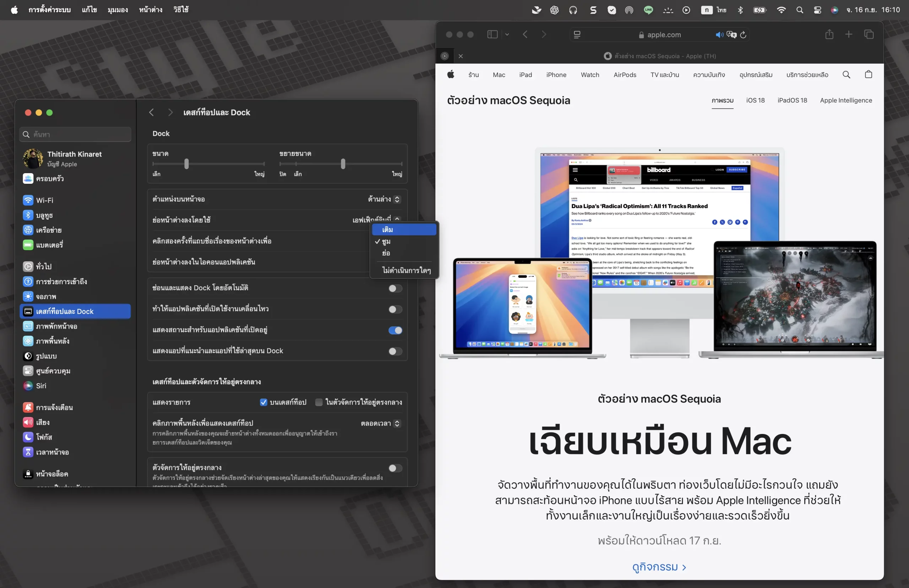Open the Dock position 'ด้านล่าง' dropdown

pos(383,199)
